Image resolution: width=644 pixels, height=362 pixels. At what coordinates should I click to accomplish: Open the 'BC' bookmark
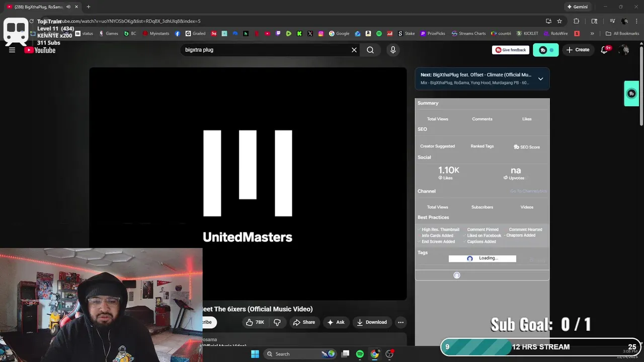click(x=130, y=34)
